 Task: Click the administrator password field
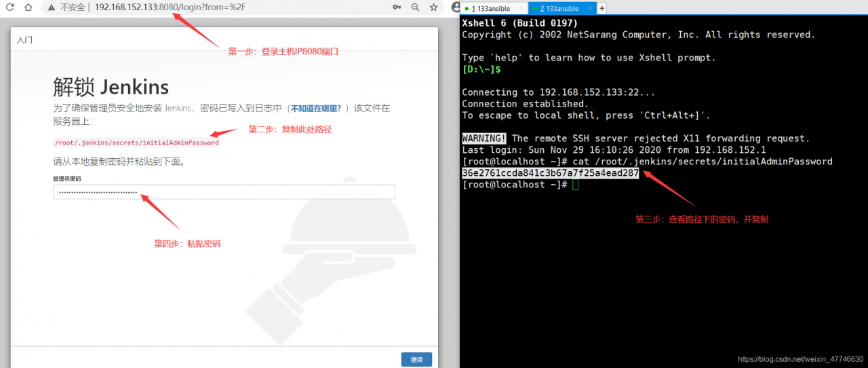tap(224, 192)
